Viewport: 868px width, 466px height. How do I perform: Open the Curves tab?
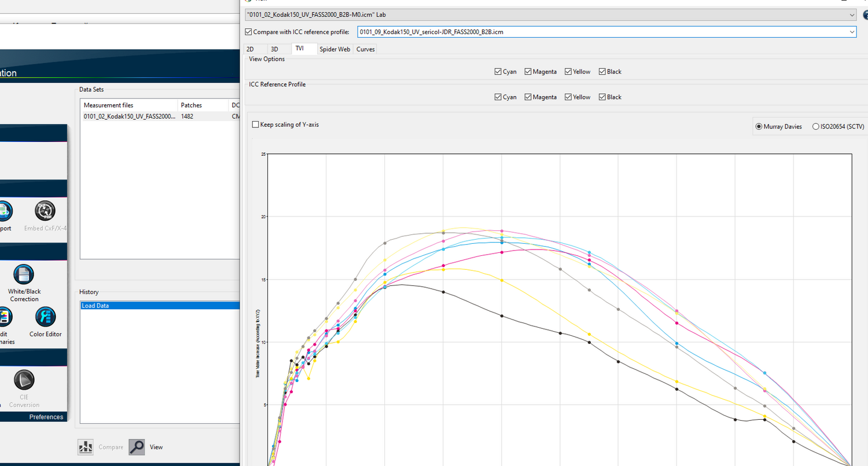point(365,49)
